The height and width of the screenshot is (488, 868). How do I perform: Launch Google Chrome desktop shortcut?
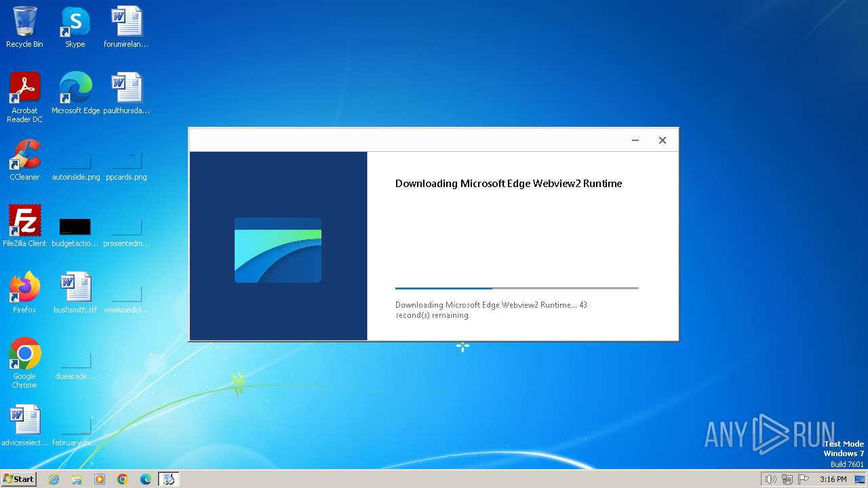click(x=24, y=363)
